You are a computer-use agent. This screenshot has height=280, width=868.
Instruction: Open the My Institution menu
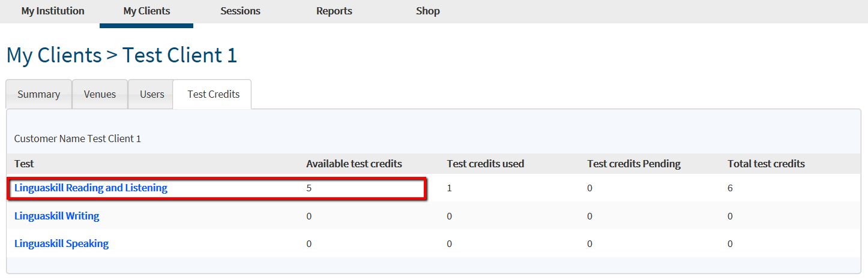pyautogui.click(x=53, y=11)
